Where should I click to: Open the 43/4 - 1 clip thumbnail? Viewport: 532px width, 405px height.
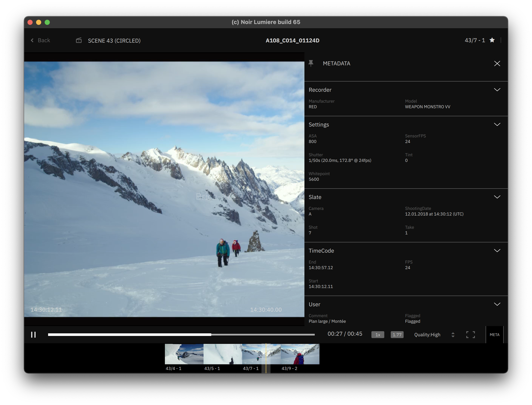click(184, 354)
